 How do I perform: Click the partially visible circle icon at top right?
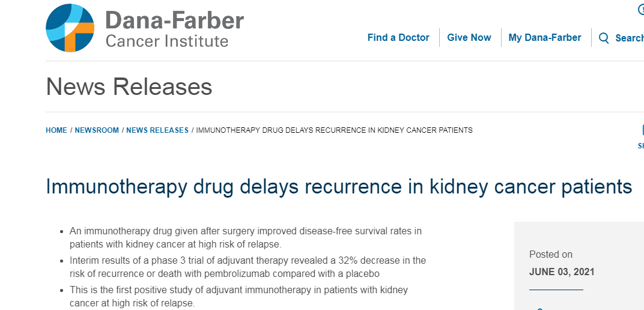tap(641, 10)
